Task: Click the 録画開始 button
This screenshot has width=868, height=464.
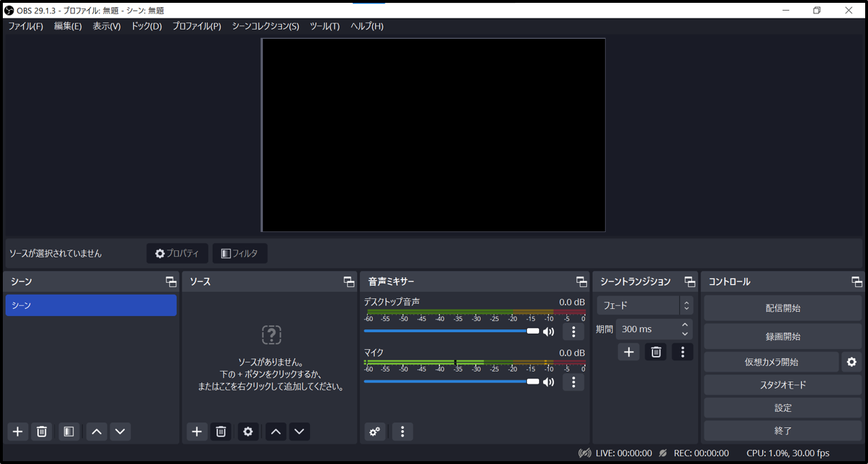Action: click(782, 336)
